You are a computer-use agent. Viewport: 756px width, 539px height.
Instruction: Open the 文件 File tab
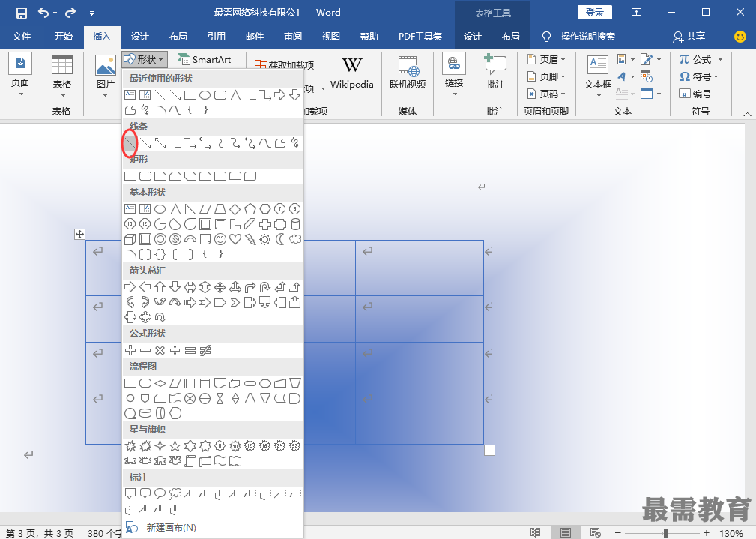(x=21, y=37)
